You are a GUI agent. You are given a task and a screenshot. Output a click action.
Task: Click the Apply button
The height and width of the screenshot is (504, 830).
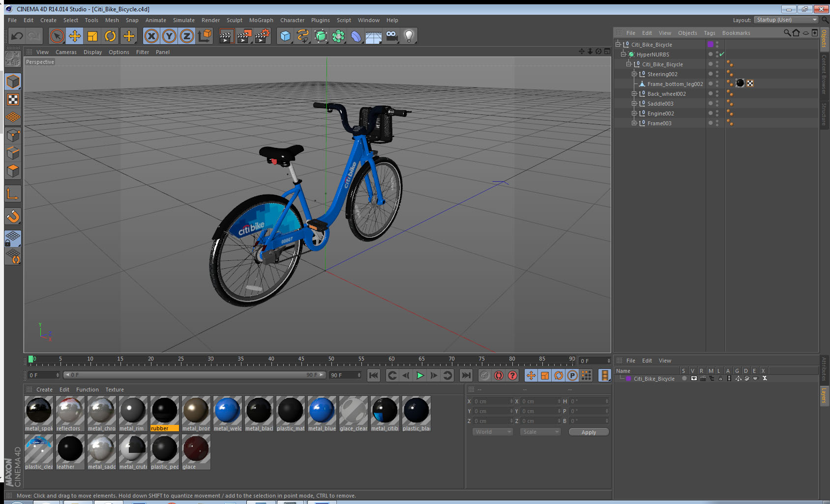[589, 432]
